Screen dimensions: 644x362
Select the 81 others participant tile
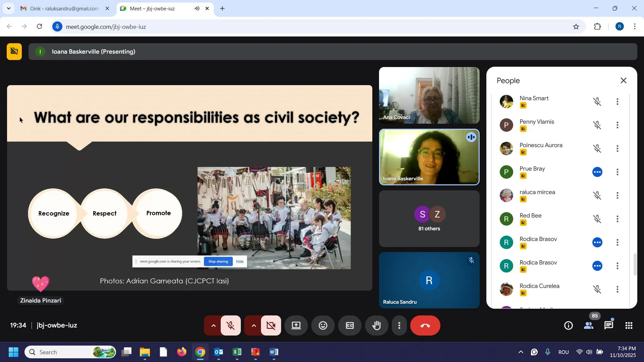pyautogui.click(x=429, y=219)
